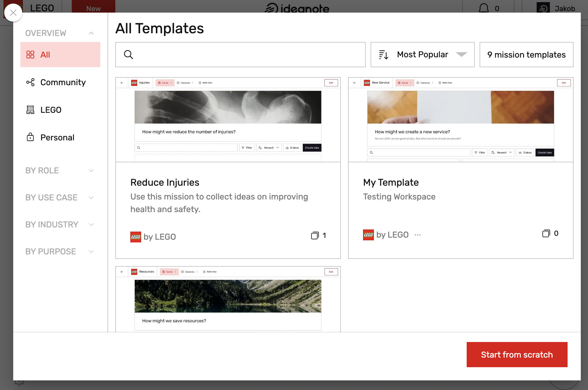Click the notification bell icon in header
This screenshot has height=390, width=588.
coord(483,8)
